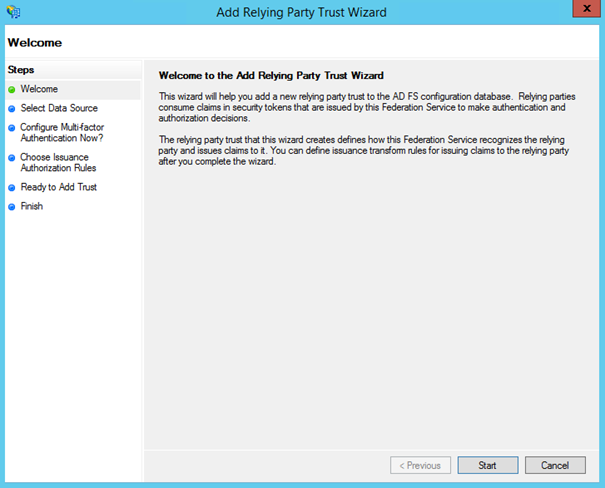Click blue bullet beside Finish step
Screen dimensions: 605x488
coord(12,207)
